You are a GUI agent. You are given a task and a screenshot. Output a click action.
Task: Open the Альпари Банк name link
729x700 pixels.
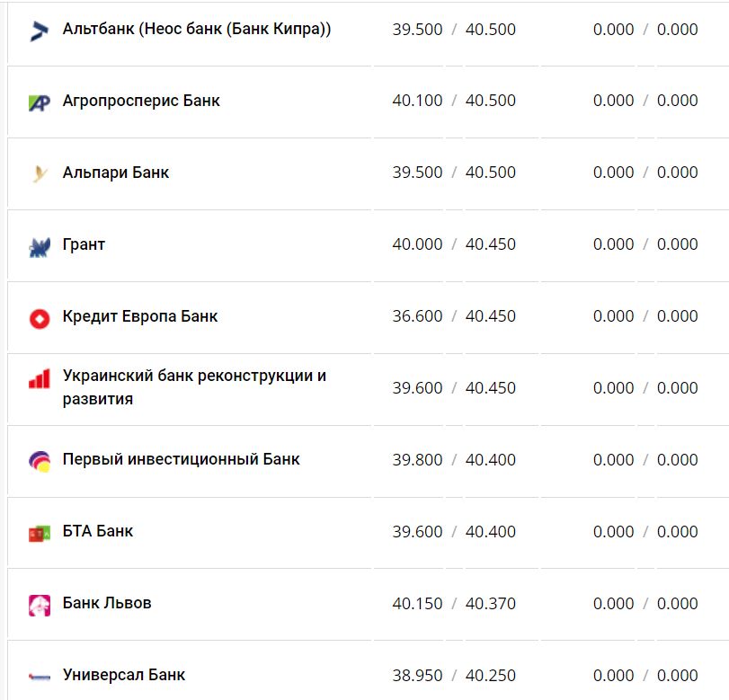click(x=116, y=173)
